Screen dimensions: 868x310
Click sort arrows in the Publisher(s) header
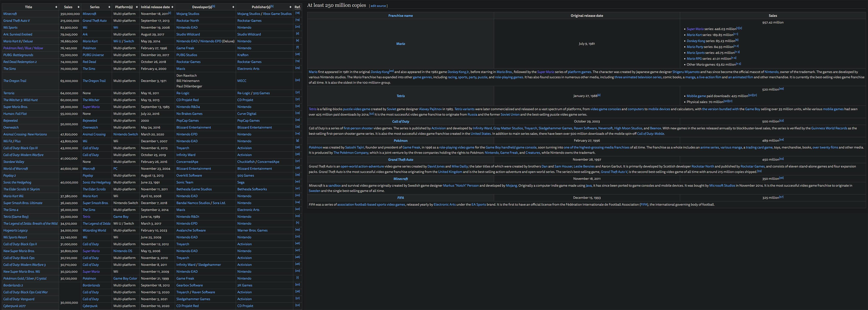coord(290,7)
